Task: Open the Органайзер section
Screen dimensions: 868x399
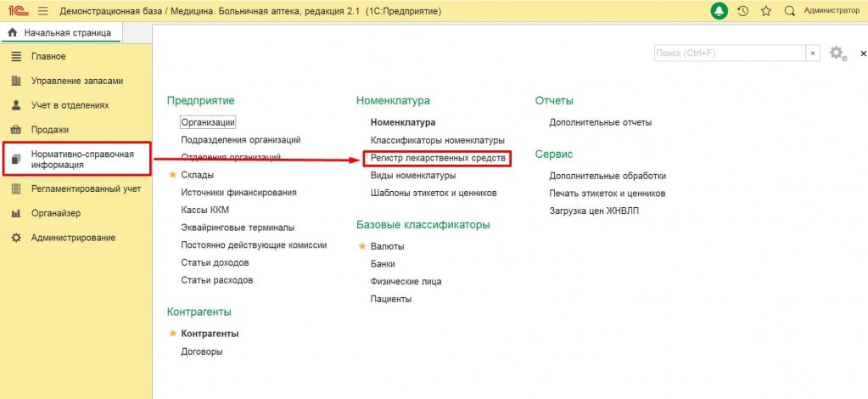Action: (56, 213)
